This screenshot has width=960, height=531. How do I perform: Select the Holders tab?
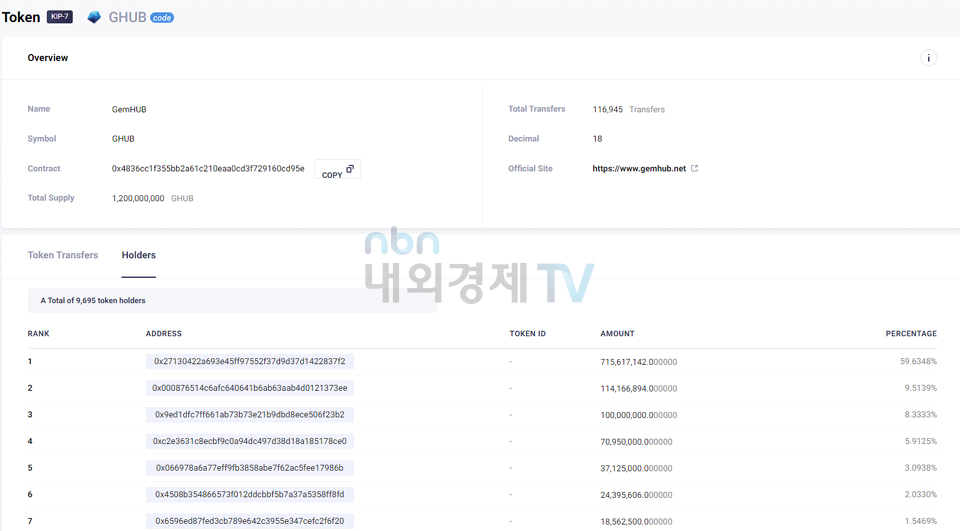click(x=138, y=255)
